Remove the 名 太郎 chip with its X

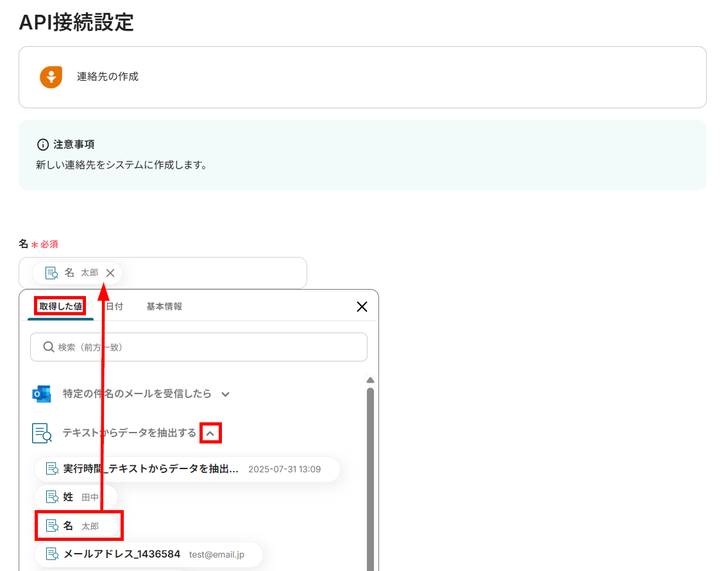(110, 273)
